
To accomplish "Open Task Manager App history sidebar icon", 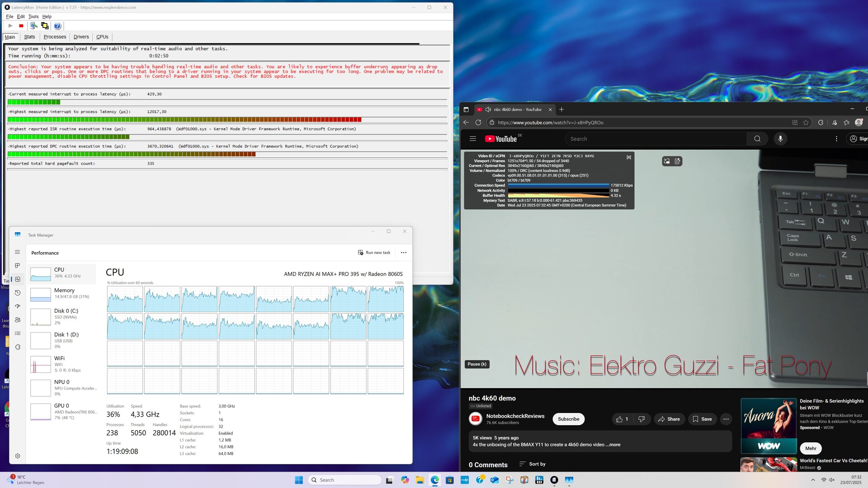I will coord(18,293).
